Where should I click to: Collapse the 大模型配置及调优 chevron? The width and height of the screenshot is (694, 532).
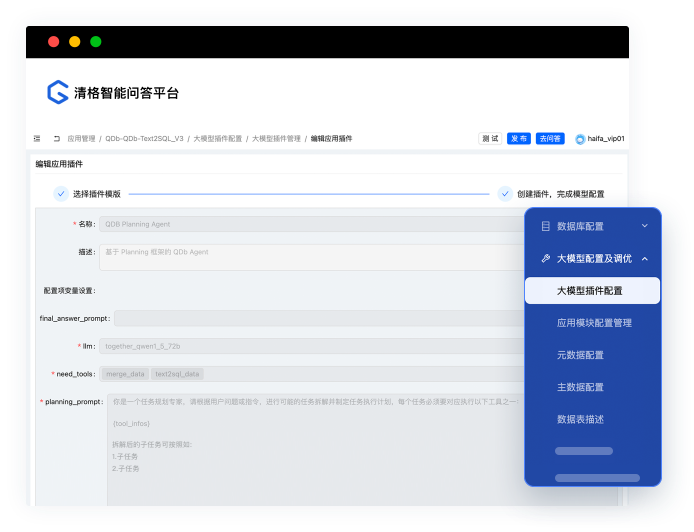[x=645, y=258]
